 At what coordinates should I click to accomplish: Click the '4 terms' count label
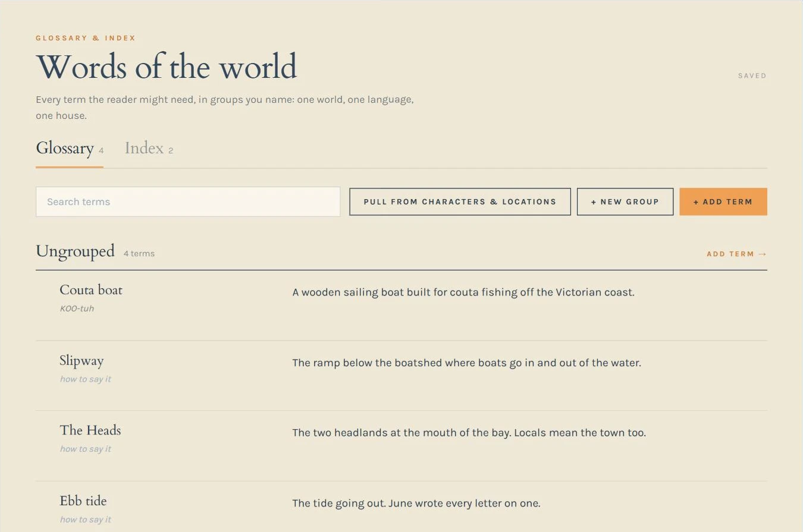coord(139,254)
